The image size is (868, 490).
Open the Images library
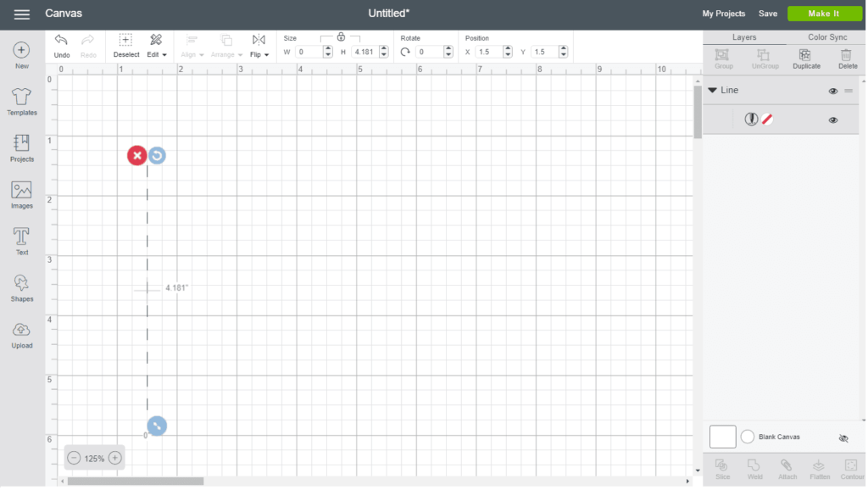coord(21,195)
